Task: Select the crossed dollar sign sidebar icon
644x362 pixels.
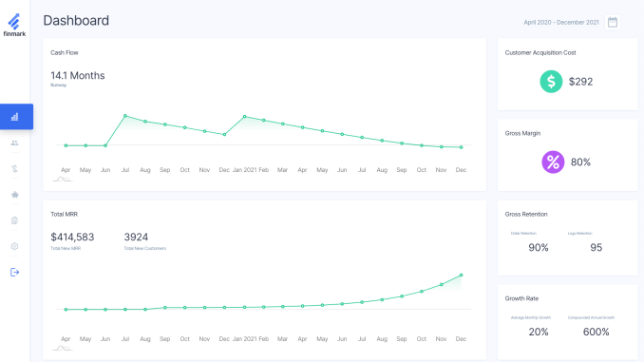Action: pos(15,168)
